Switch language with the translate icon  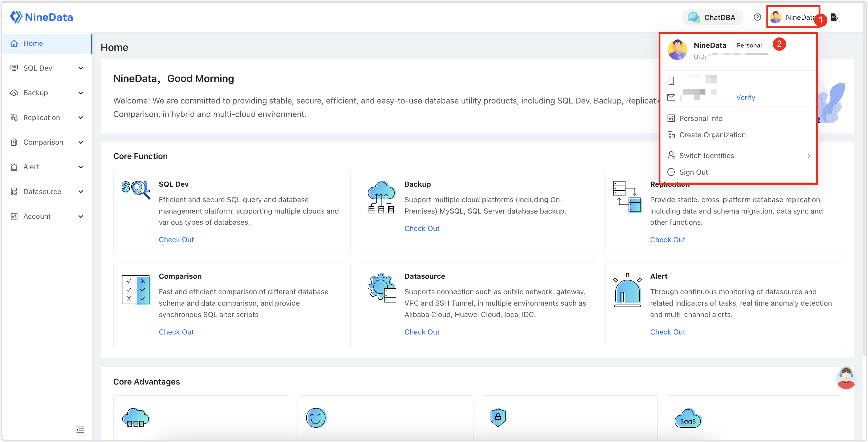[835, 17]
